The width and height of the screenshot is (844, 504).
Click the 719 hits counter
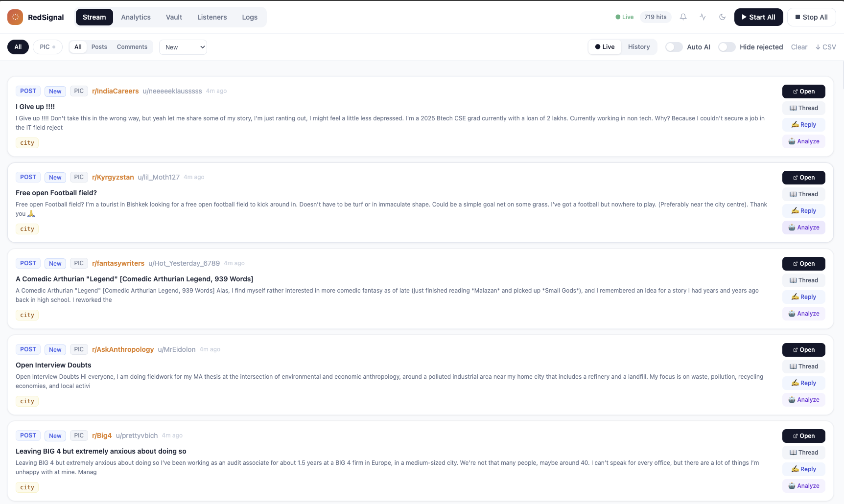point(656,17)
